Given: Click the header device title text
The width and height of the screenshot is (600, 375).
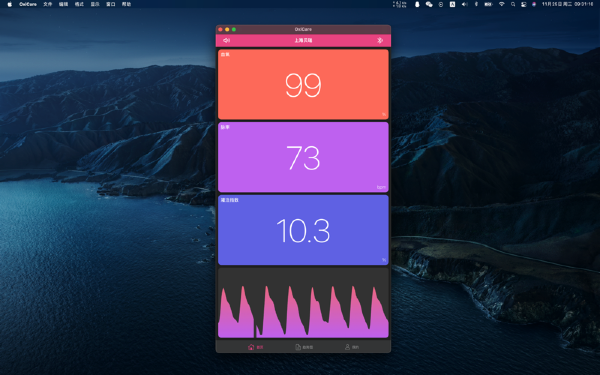Looking at the screenshot, I should click(x=303, y=40).
